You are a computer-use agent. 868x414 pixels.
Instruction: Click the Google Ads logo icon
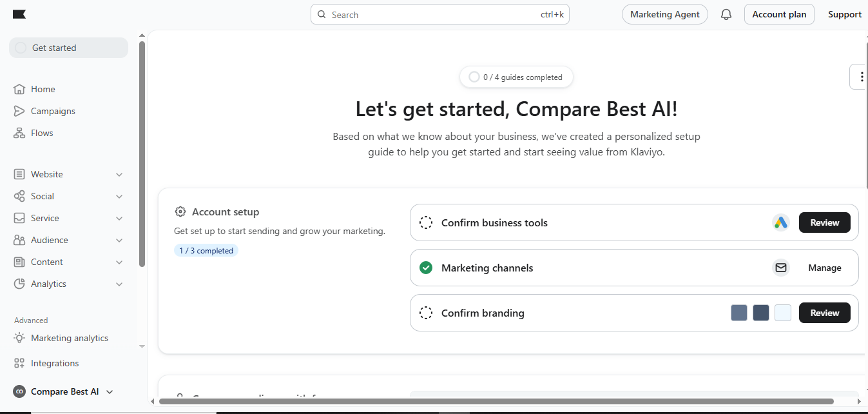pos(781,222)
